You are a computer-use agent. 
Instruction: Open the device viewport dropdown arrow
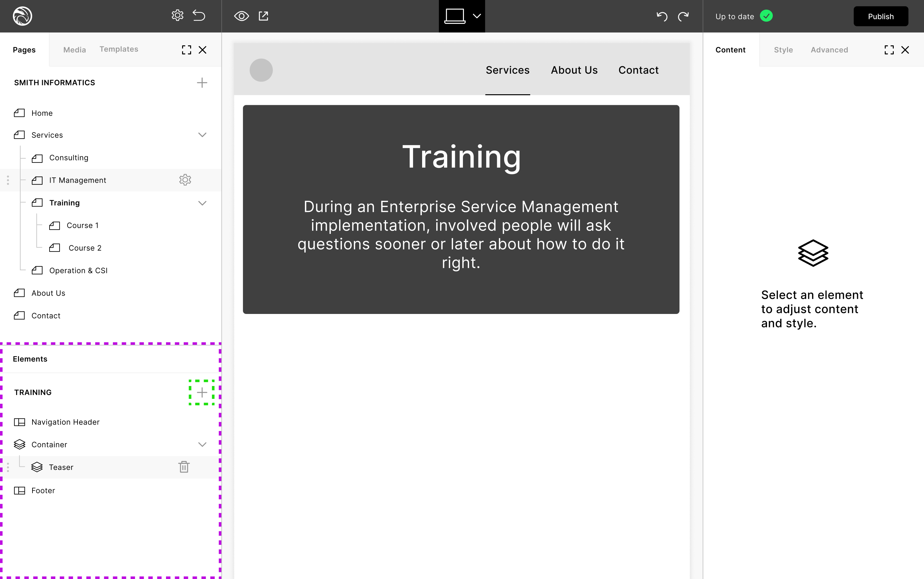pos(477,16)
